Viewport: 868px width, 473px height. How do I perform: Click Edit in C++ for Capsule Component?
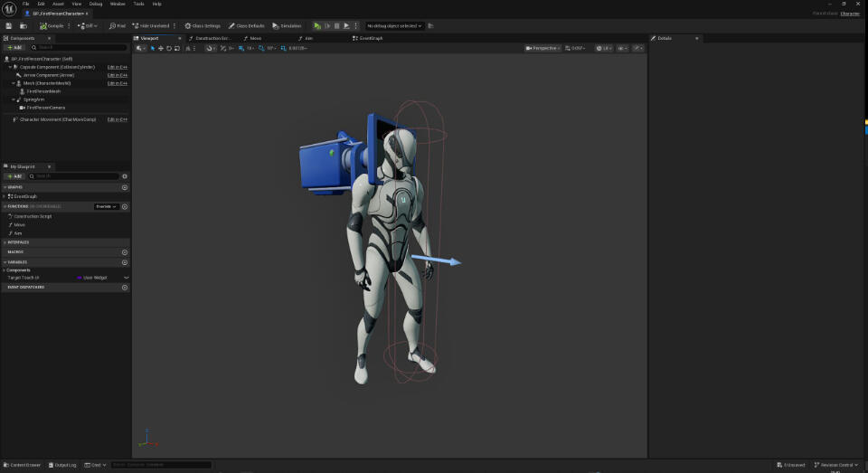click(x=118, y=67)
